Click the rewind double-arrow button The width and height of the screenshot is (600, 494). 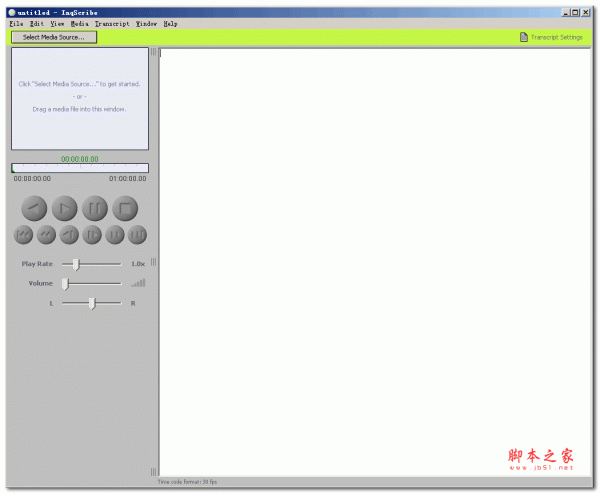[x=46, y=235]
